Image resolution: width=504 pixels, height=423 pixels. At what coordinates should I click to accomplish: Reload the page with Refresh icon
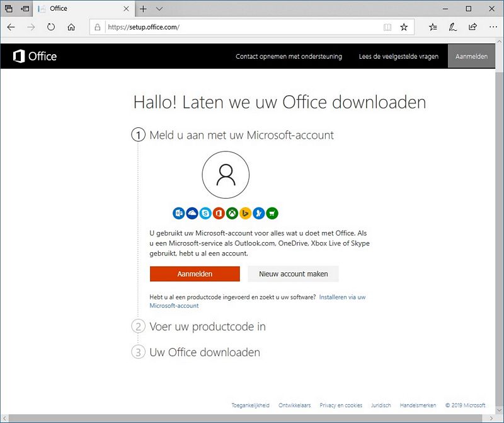click(51, 27)
